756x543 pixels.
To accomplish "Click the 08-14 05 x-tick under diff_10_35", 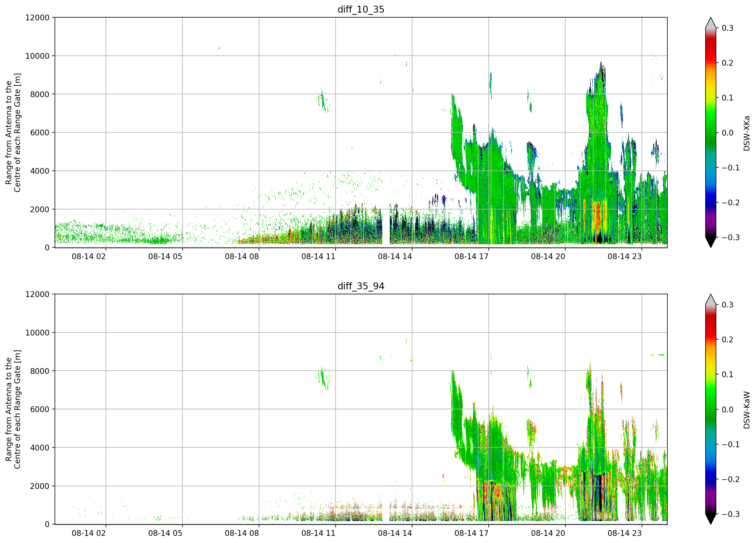I will tap(165, 256).
